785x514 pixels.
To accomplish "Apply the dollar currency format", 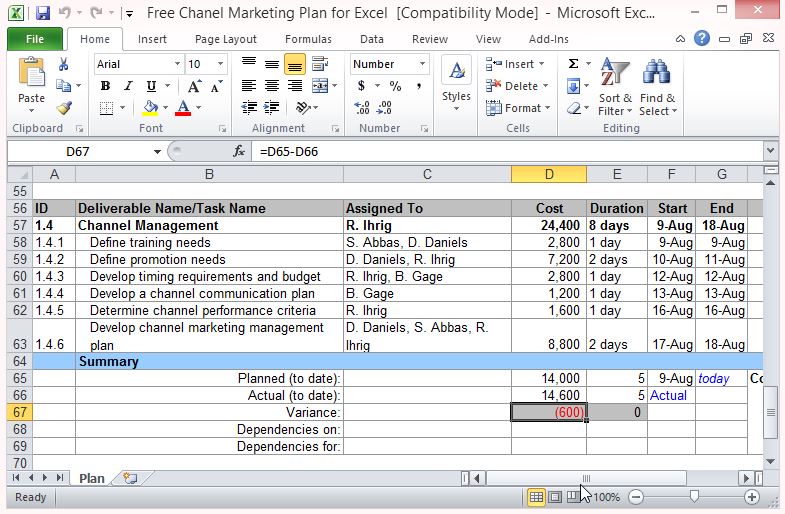I will (x=361, y=86).
